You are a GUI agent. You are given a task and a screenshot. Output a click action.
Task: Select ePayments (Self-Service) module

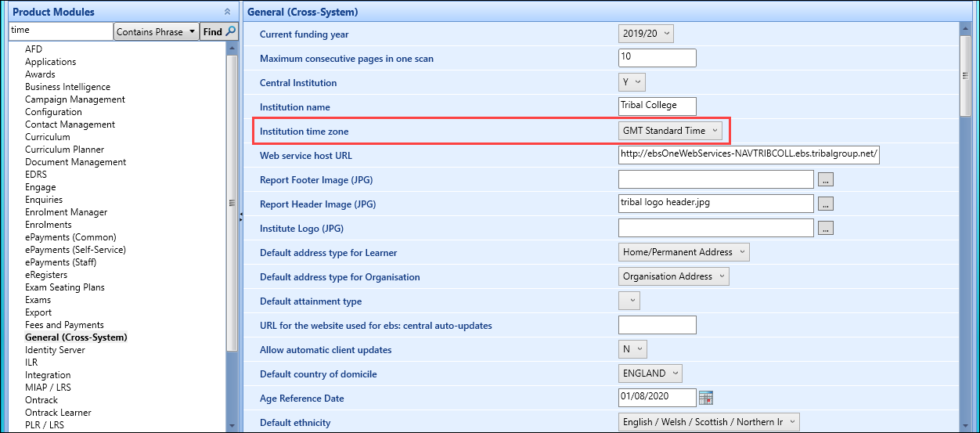click(x=75, y=250)
